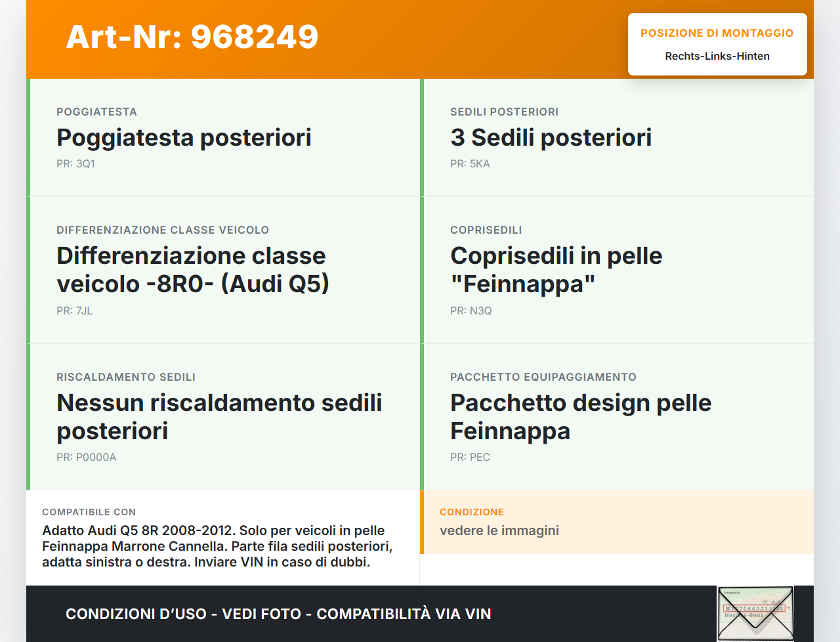Click the PR: N3Q code

(471, 310)
